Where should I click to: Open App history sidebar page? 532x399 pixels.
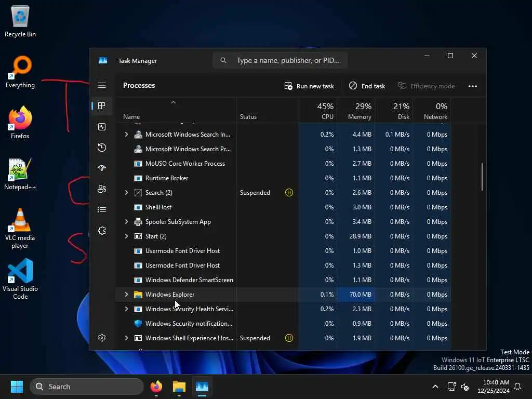click(x=102, y=148)
